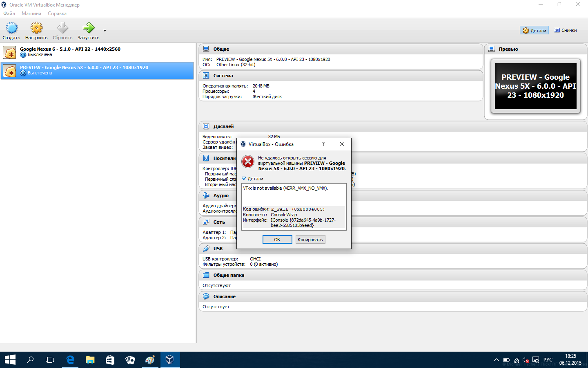
Task: Open the Описание section header link
Action: coord(225,296)
